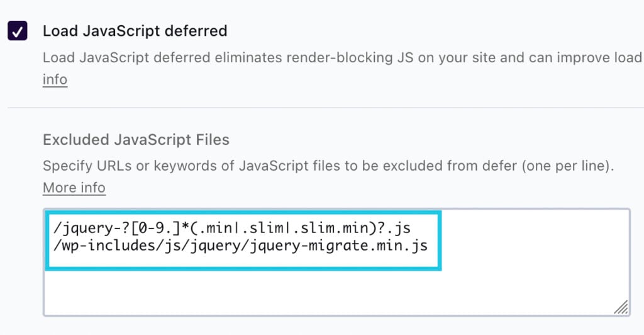The image size is (644, 335).
Task: Click empty space below the textarea entries
Action: pyautogui.click(x=337, y=293)
